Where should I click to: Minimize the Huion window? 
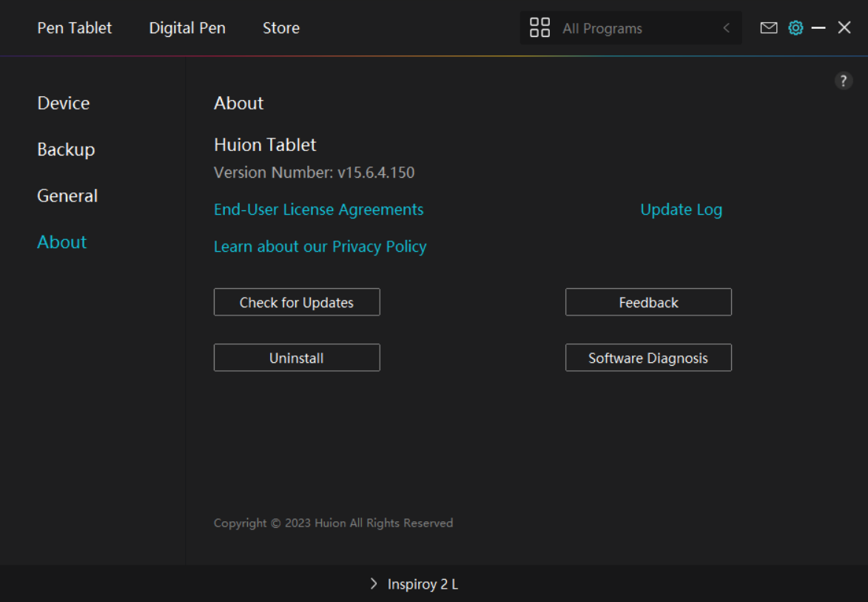point(818,28)
